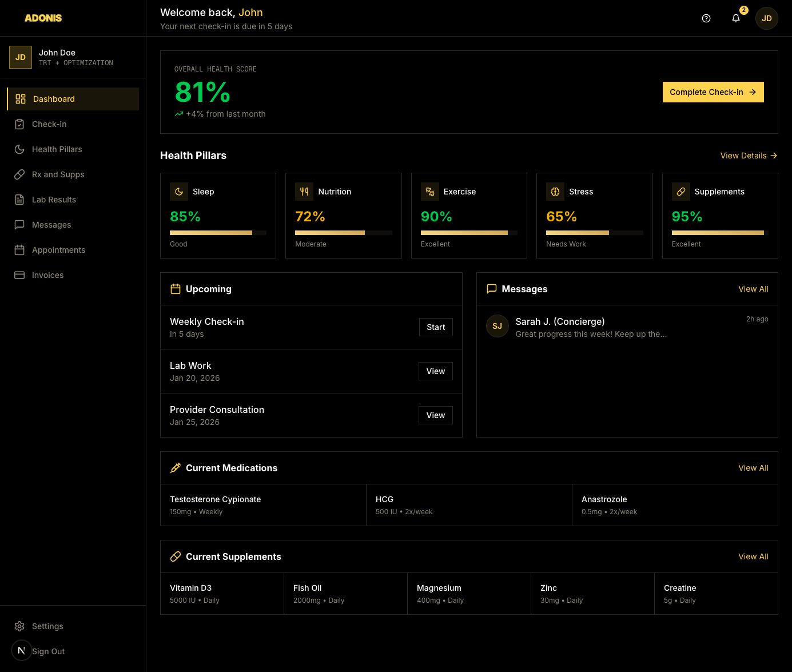
Task: Go to Lab Results in sidebar
Action: (x=54, y=200)
